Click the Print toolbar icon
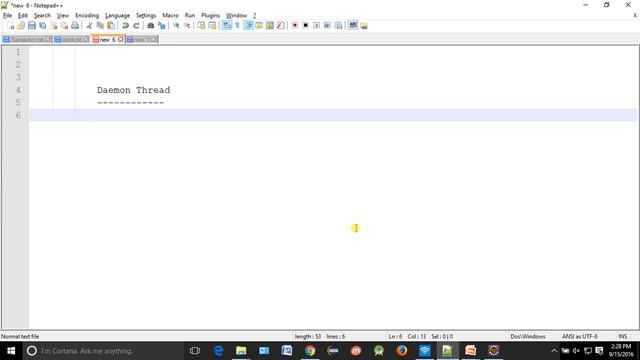640x360 pixels. coord(75,26)
